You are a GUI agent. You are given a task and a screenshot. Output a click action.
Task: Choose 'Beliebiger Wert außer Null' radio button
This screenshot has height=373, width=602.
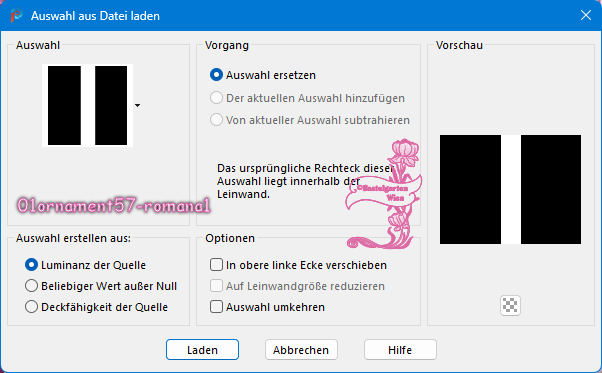pyautogui.click(x=31, y=286)
